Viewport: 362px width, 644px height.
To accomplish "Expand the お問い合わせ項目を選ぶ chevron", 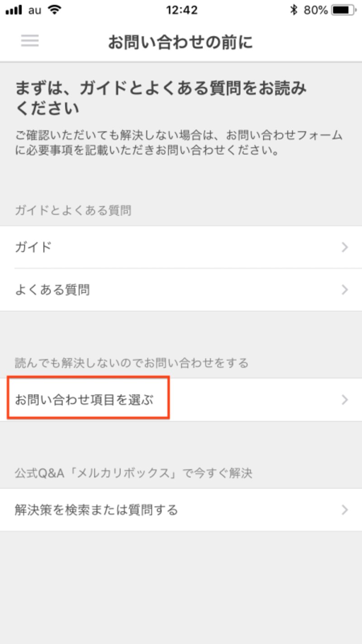I will [x=345, y=399].
